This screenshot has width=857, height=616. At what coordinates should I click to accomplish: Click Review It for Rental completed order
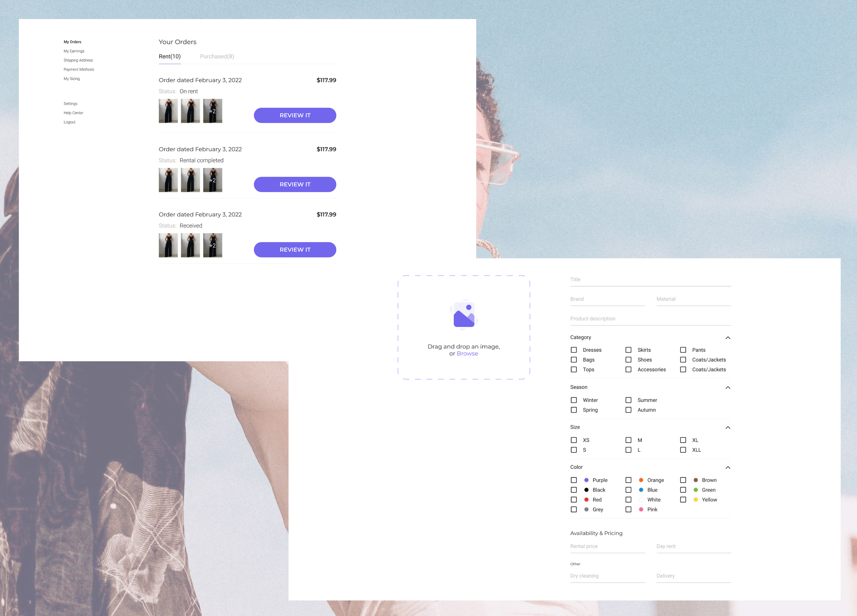click(295, 184)
